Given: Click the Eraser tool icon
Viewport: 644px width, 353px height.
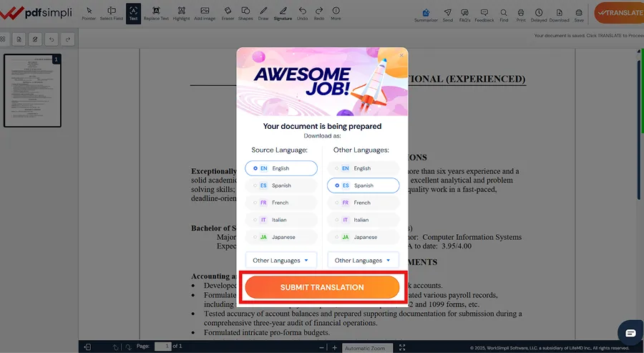Looking at the screenshot, I should [228, 14].
